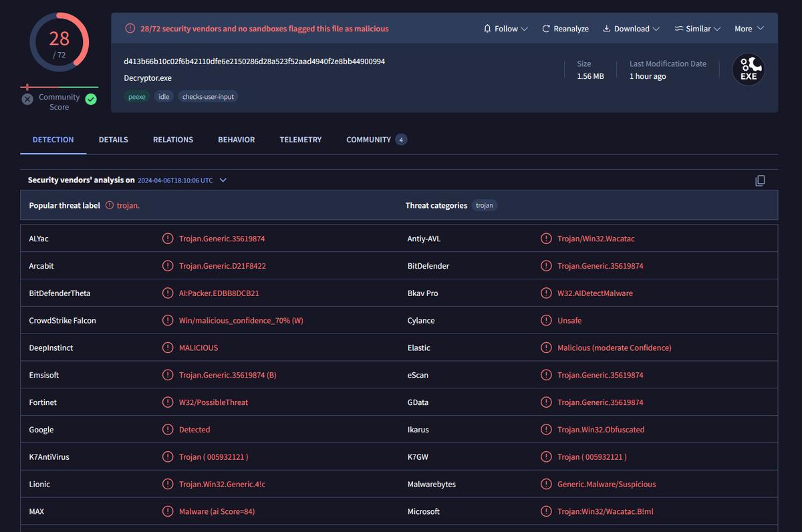The width and height of the screenshot is (802, 532).
Task: Click the EXE file type icon
Action: pyautogui.click(x=749, y=70)
